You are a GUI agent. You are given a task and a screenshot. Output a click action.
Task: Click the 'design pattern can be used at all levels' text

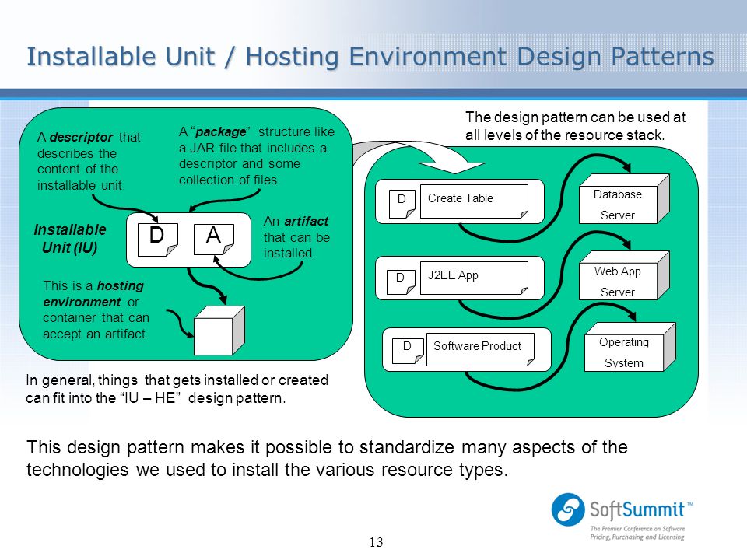(575, 126)
